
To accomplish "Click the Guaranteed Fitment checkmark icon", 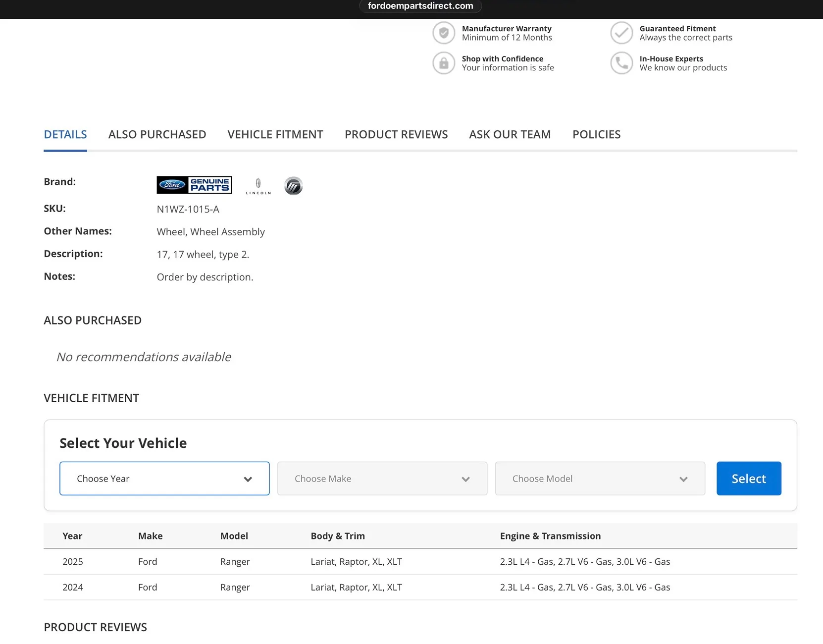I will point(621,33).
